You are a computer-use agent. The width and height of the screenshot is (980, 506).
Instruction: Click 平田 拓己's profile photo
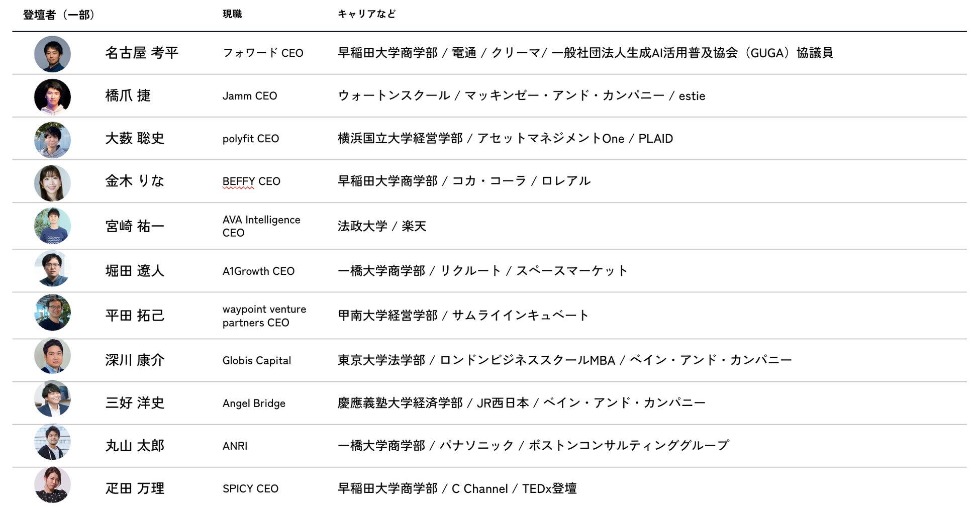coord(52,313)
